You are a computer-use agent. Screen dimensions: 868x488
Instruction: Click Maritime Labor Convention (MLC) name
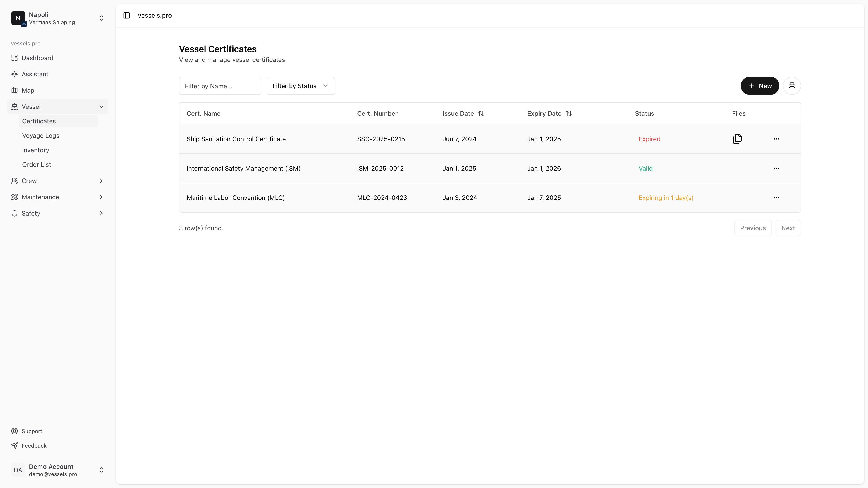click(236, 198)
